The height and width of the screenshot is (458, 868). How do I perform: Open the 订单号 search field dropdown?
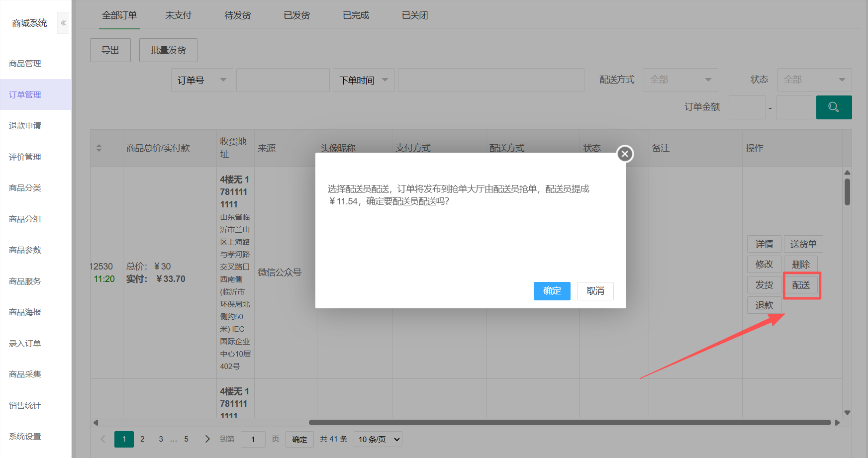[x=202, y=80]
